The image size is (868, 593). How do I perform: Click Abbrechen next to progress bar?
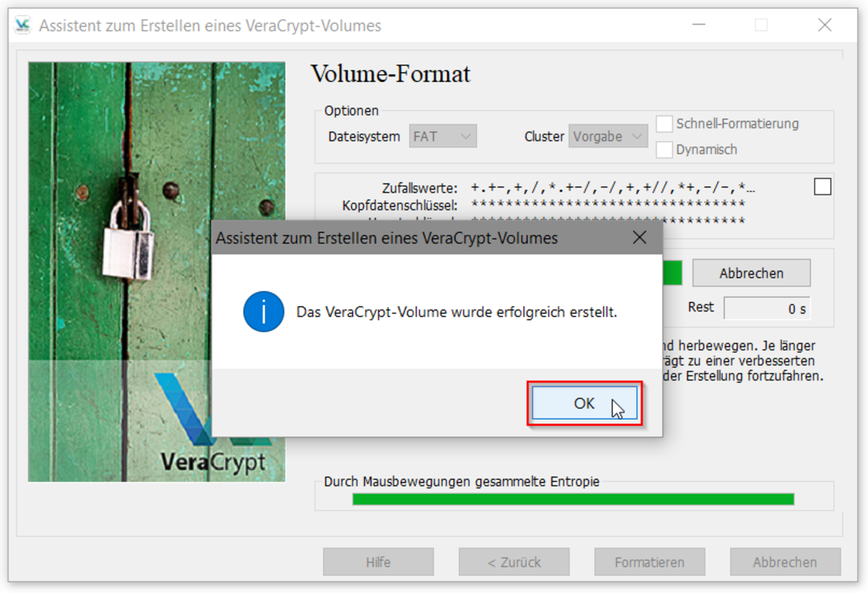(751, 273)
